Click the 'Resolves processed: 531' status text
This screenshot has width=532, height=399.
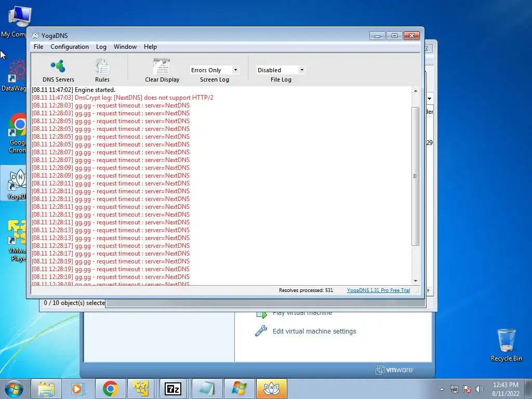click(x=305, y=290)
